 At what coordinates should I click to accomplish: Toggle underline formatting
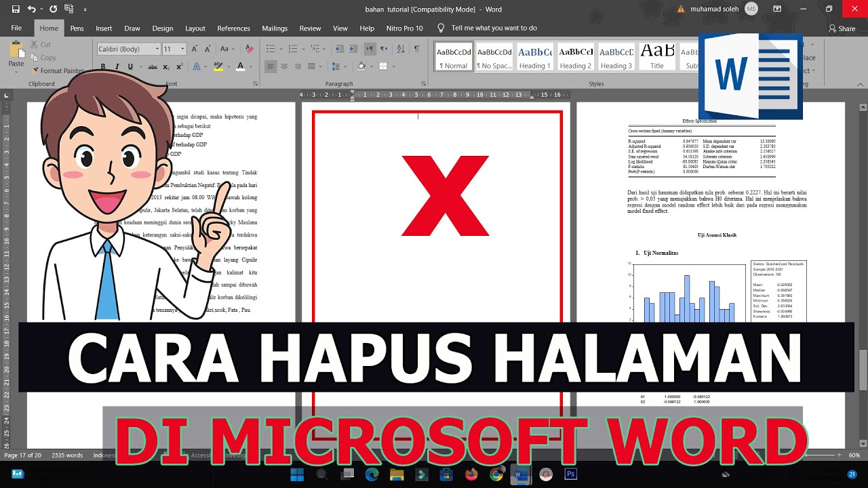[130, 66]
